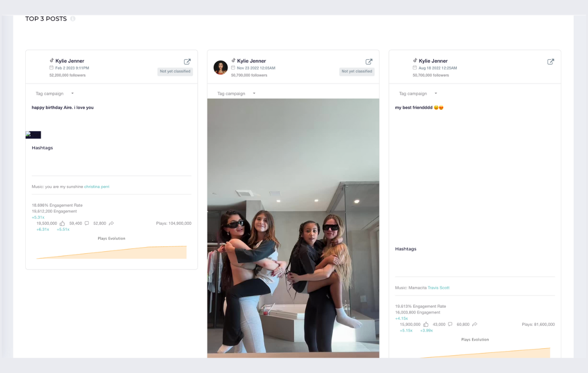Viewport: 588px width, 373px height.
Task: Click the TOP 3 POSTS heading
Action: tap(46, 19)
